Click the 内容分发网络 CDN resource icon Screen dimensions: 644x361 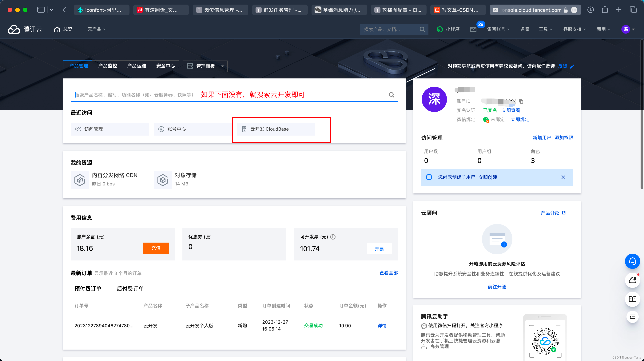click(x=80, y=180)
